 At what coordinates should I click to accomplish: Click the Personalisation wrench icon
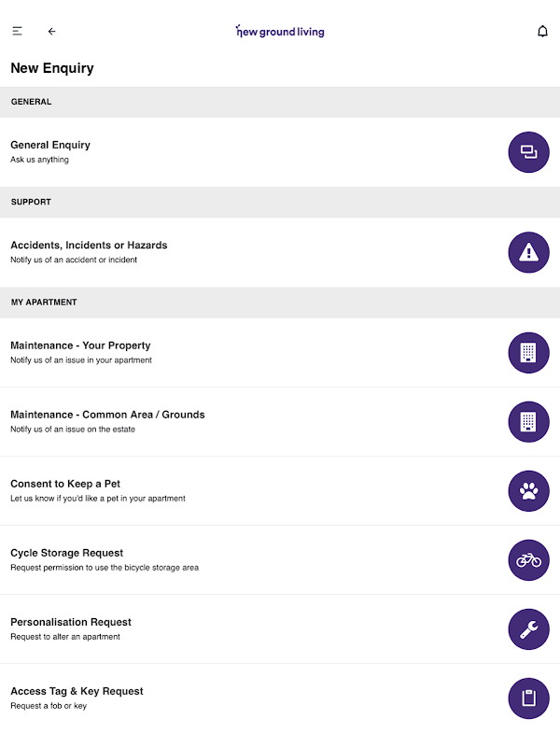coord(528,628)
